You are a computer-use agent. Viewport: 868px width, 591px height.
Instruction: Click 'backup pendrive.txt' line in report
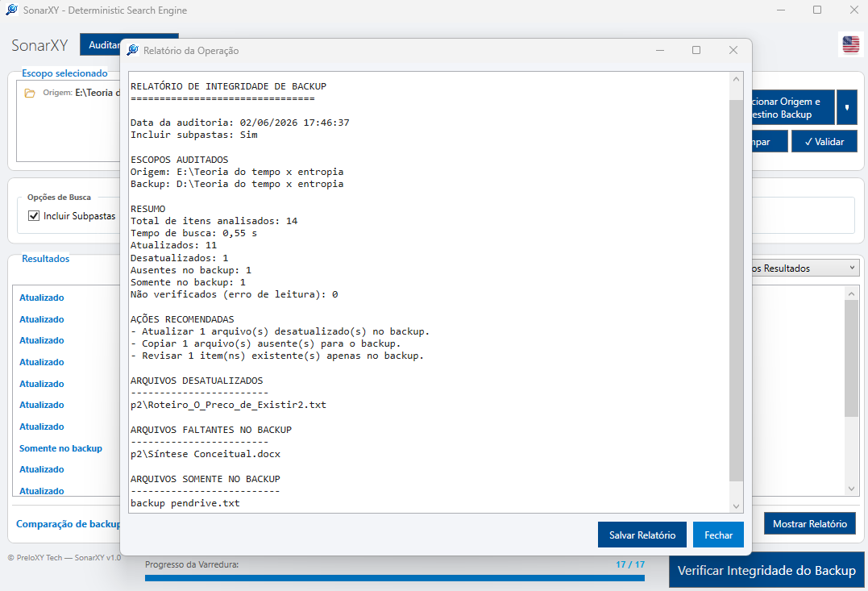click(x=185, y=503)
